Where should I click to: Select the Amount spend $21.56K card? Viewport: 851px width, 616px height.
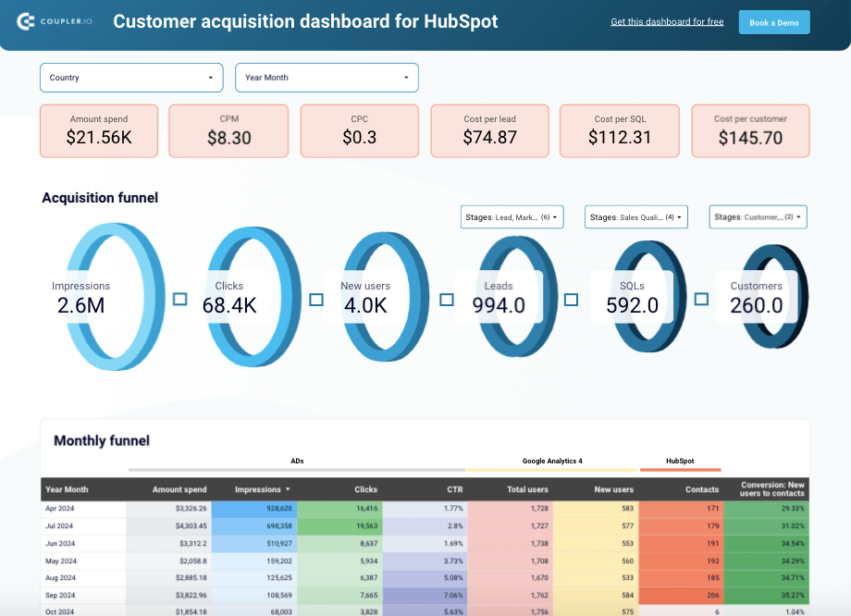99,131
